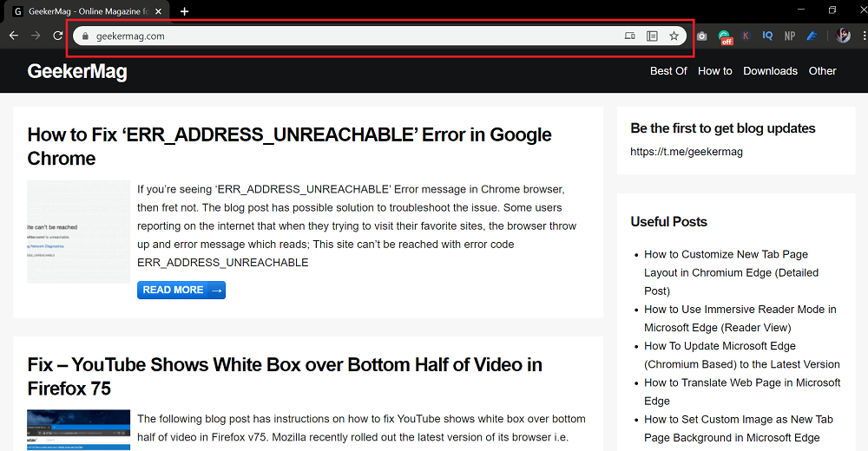Image resolution: width=868 pixels, height=451 pixels.
Task: Click the READ MORE button
Action: (x=181, y=290)
